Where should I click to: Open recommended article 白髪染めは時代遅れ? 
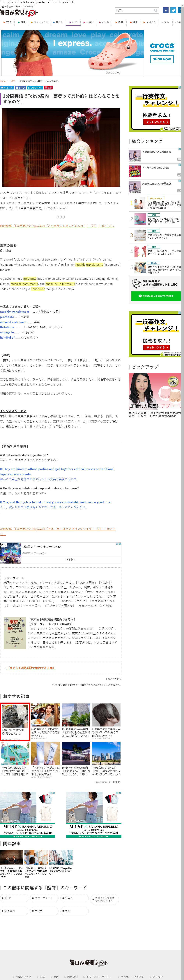coord(107,722)
